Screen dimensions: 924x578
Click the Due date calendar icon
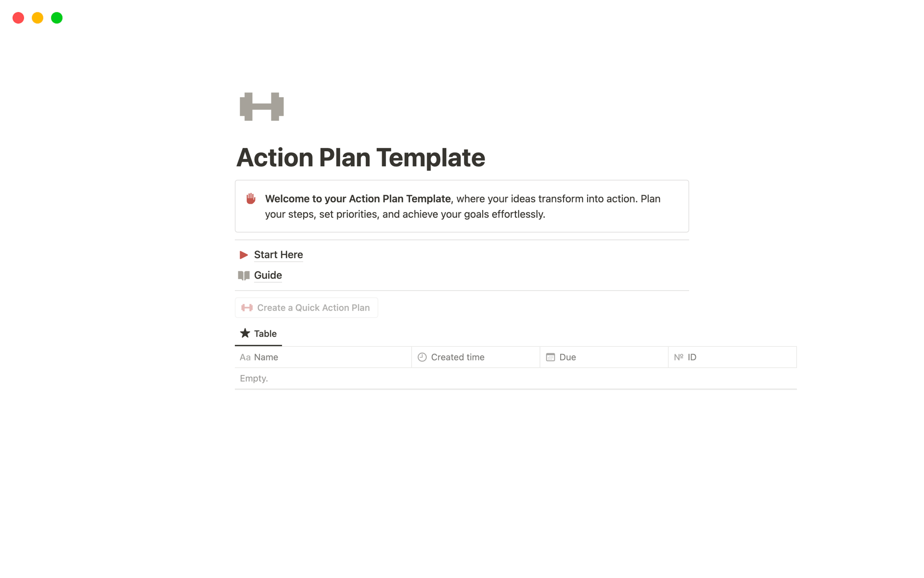point(550,356)
